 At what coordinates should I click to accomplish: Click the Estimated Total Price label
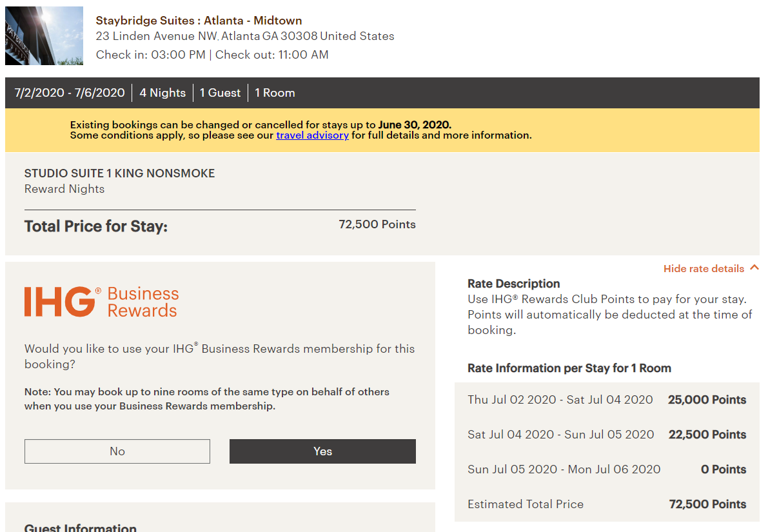pyautogui.click(x=526, y=504)
